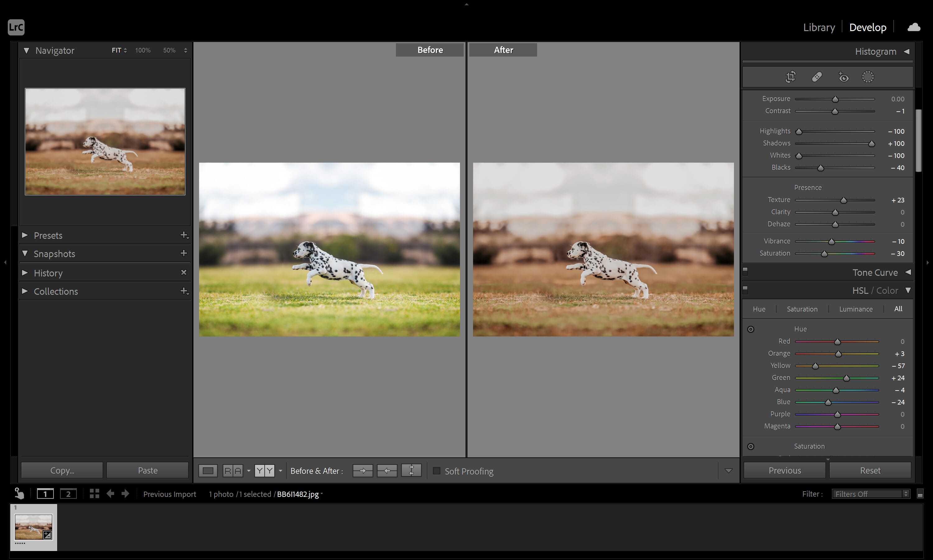The image size is (933, 560).
Task: Open Before/After YY layout dropdown arrow
Action: coord(281,470)
